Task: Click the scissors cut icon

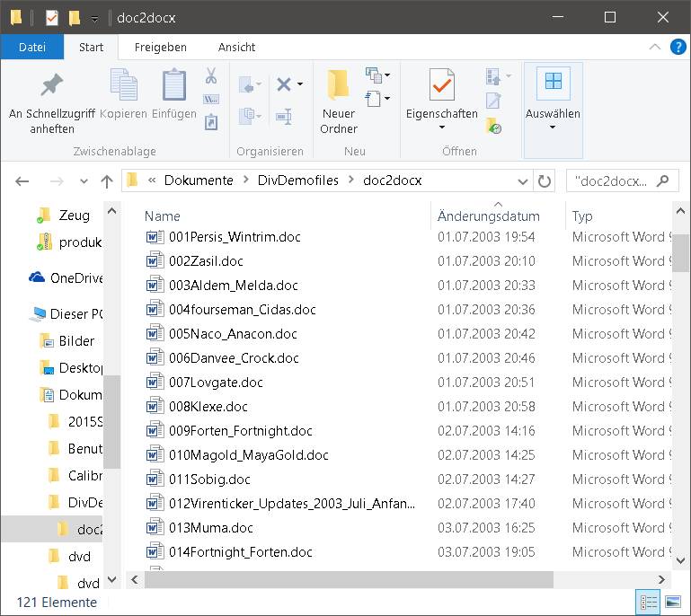Action: click(x=211, y=76)
